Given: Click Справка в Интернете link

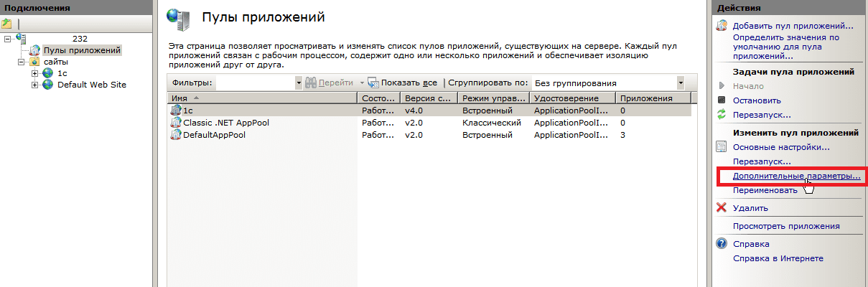Looking at the screenshot, I should click(778, 258).
